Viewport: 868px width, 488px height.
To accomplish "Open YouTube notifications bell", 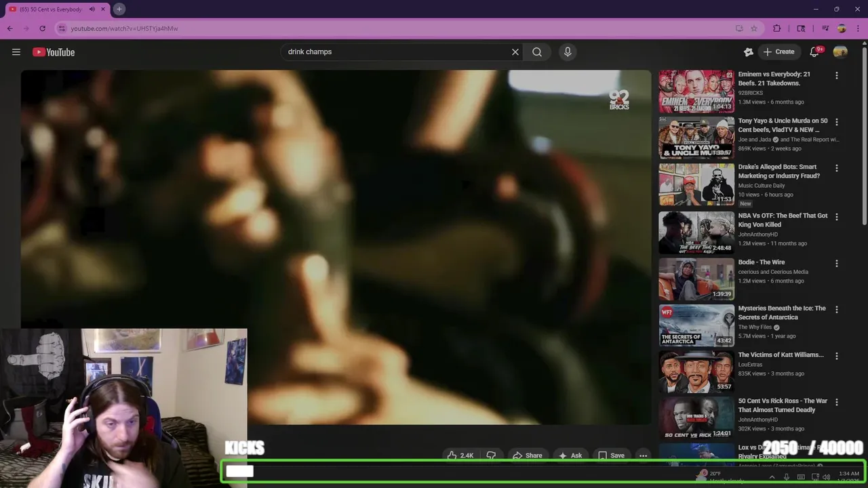I will click(815, 52).
